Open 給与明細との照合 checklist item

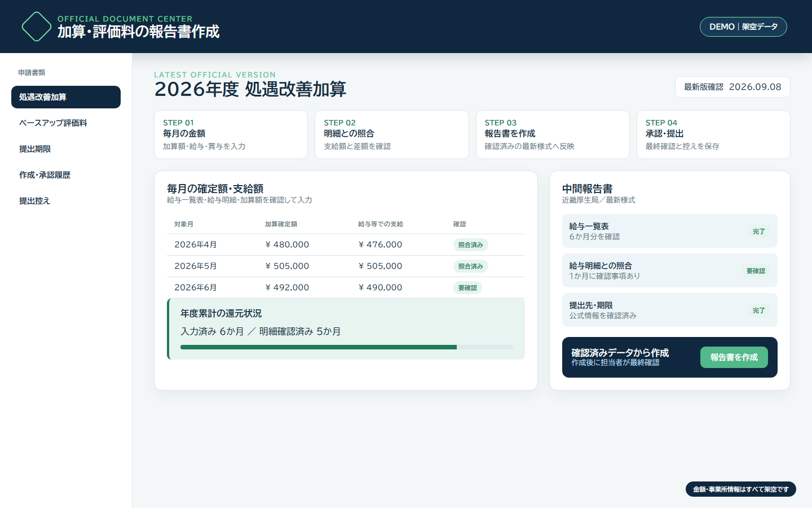pos(670,270)
